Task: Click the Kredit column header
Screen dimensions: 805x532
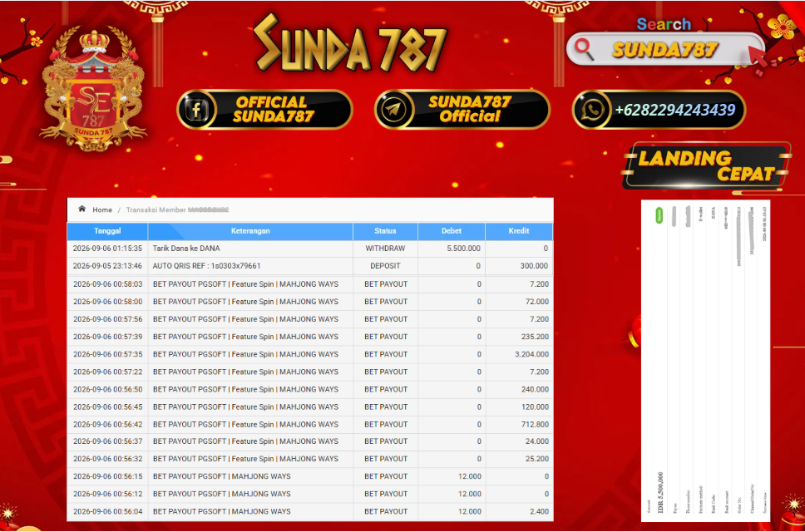Action: 519,231
